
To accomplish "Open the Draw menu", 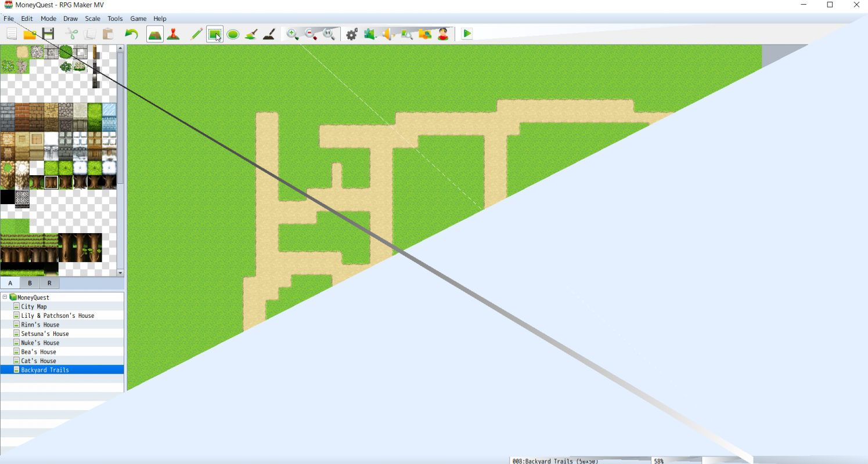I will [x=70, y=18].
